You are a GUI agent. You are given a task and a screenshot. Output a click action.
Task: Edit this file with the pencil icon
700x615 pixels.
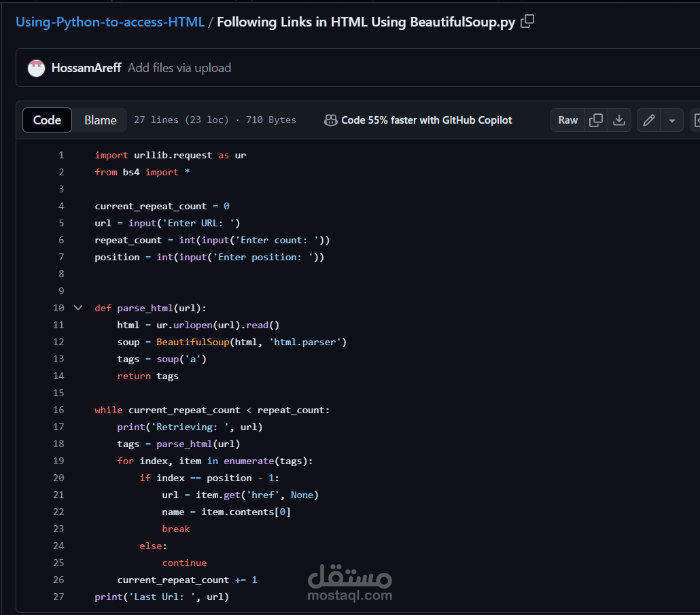(x=648, y=120)
